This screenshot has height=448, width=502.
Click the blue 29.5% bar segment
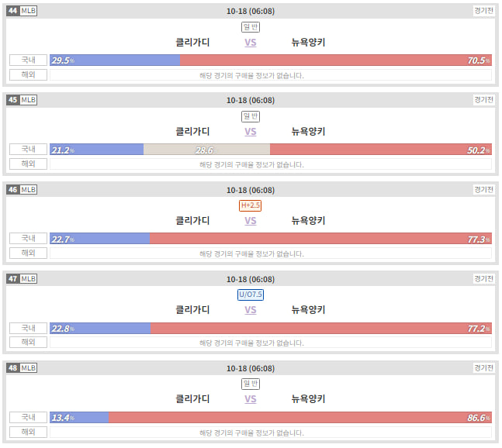point(115,60)
